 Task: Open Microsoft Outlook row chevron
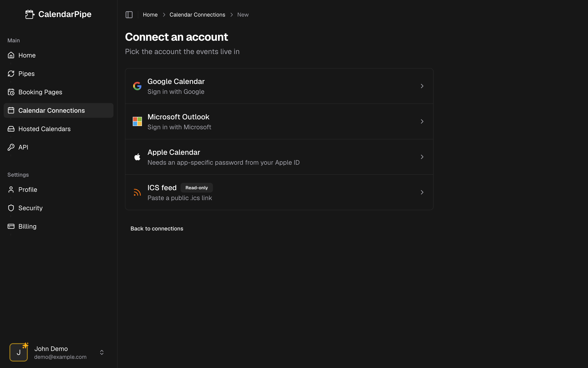point(422,121)
